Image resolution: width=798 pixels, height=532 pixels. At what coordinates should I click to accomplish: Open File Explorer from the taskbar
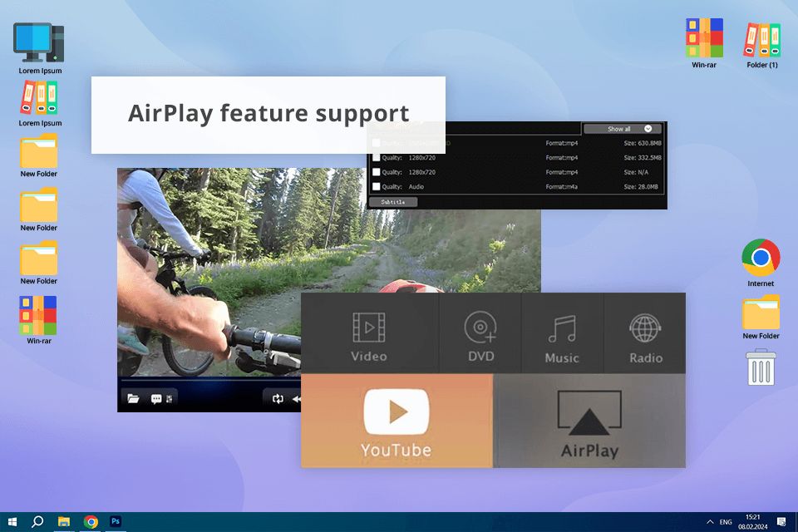[x=64, y=522]
